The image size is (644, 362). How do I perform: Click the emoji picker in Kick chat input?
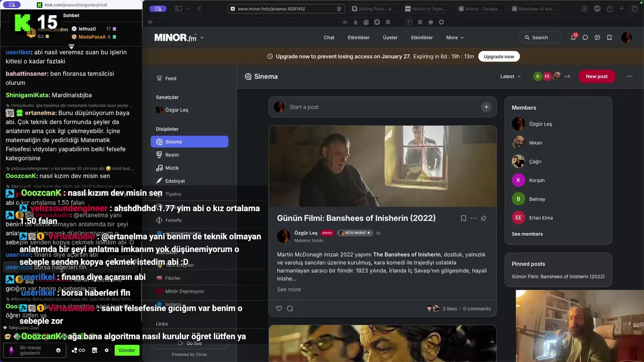coord(58,350)
